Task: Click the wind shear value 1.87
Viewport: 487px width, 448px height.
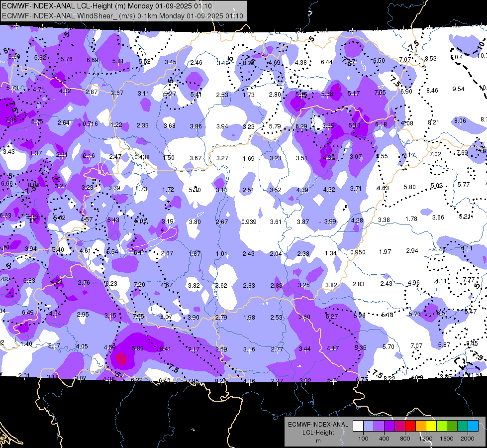Action: click(x=195, y=254)
